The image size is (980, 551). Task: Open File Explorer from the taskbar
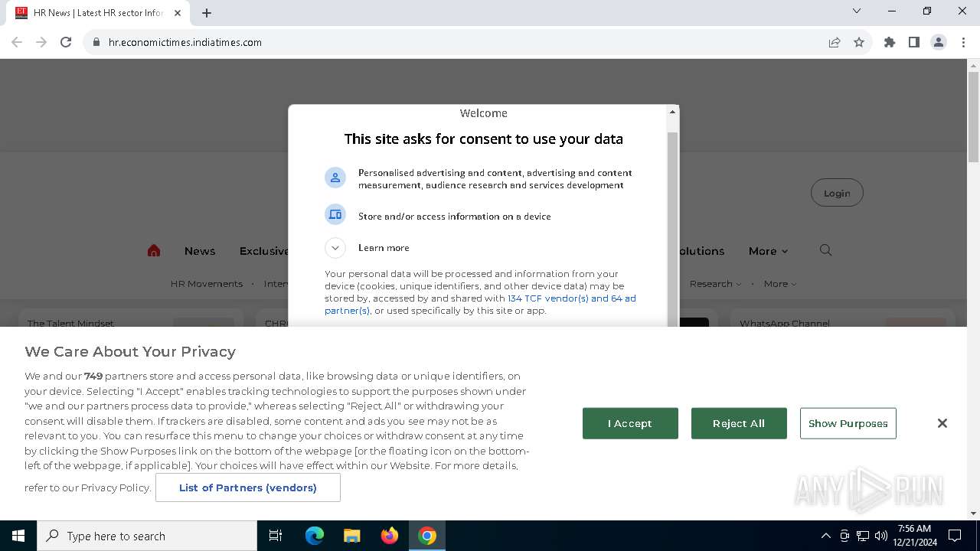click(x=352, y=536)
